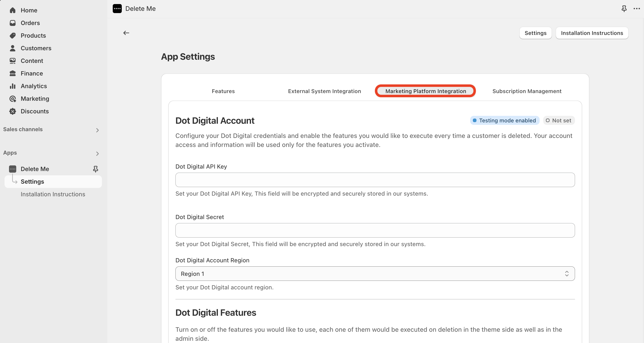Open Installation Instructions in sidebar

pyautogui.click(x=53, y=194)
